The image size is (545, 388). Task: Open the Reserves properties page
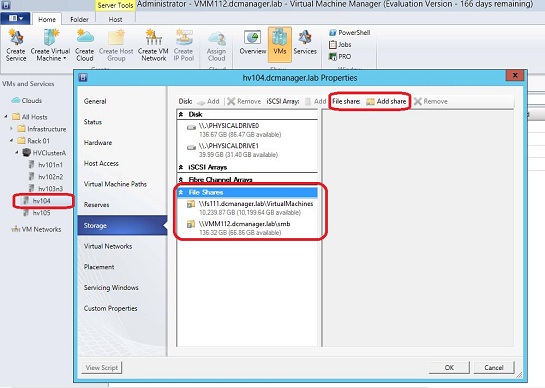pyautogui.click(x=122, y=205)
